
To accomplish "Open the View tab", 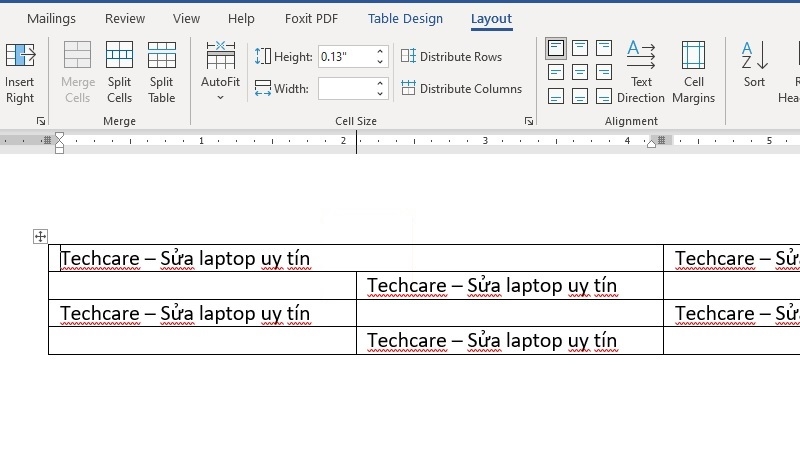I will [186, 19].
